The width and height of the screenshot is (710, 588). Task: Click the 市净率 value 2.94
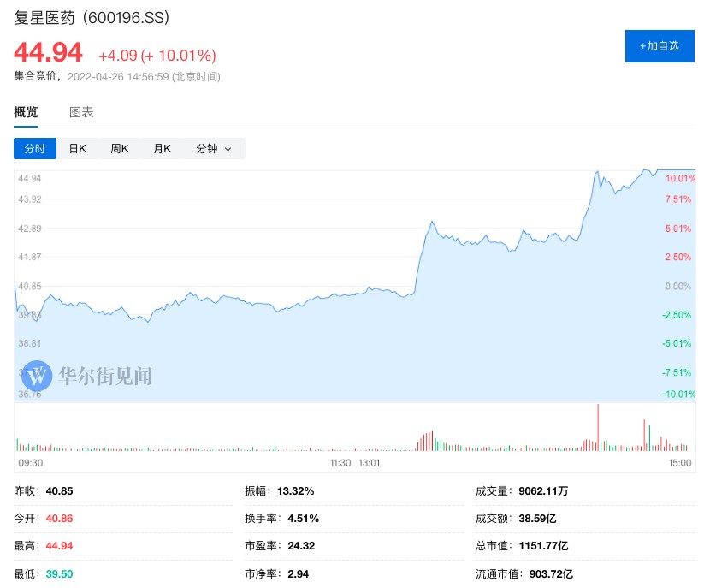(298, 574)
